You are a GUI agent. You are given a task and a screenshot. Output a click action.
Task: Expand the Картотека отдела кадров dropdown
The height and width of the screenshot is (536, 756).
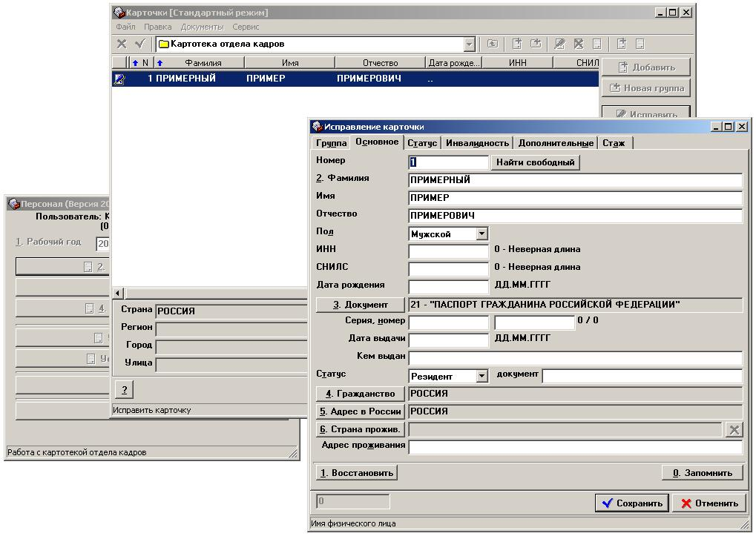tap(469, 44)
